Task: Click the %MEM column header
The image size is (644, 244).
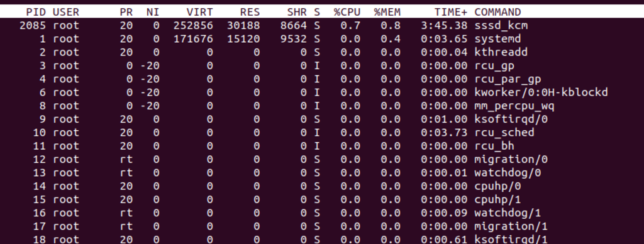Action: click(x=387, y=13)
